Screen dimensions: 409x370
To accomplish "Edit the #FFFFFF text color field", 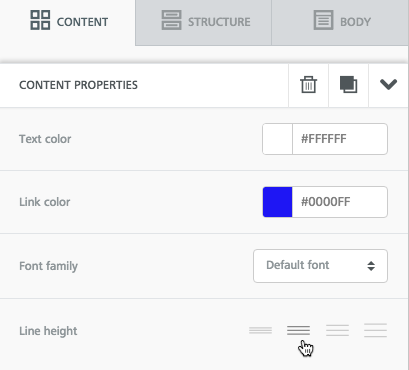I will [x=340, y=139].
